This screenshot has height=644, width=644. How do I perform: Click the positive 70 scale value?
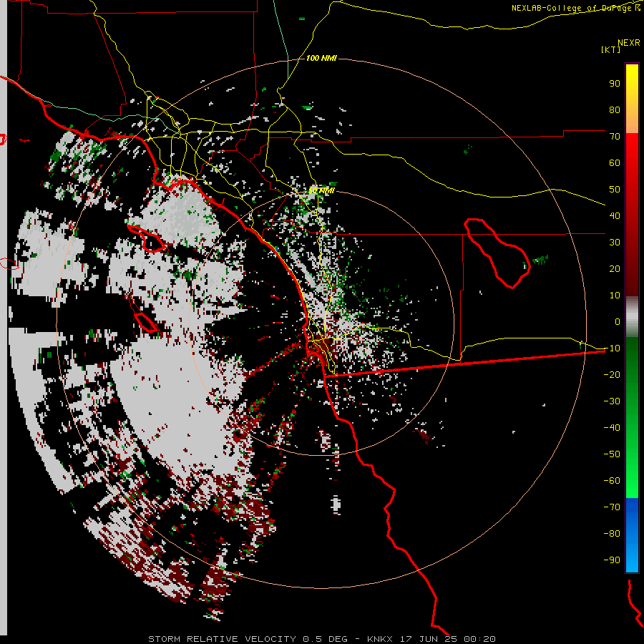615,137
